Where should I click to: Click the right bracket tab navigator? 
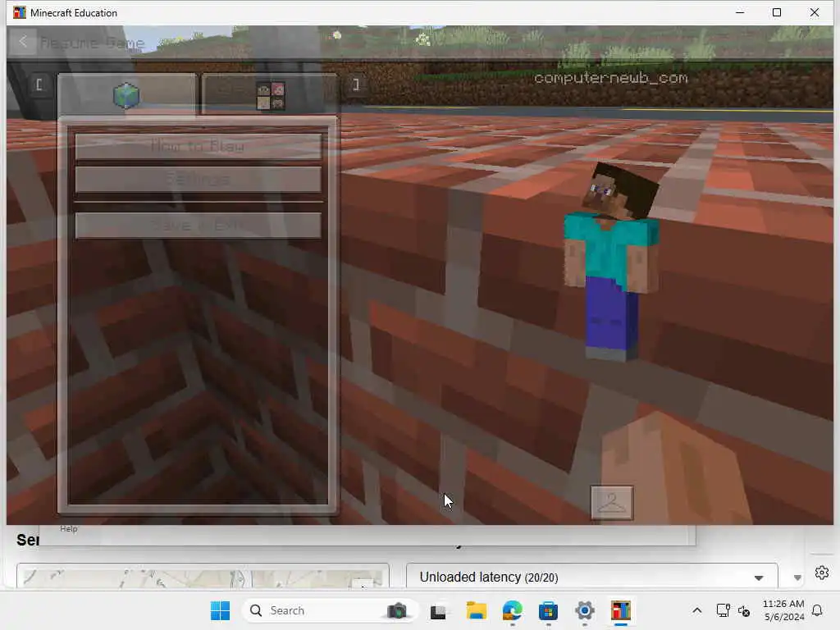click(x=356, y=84)
